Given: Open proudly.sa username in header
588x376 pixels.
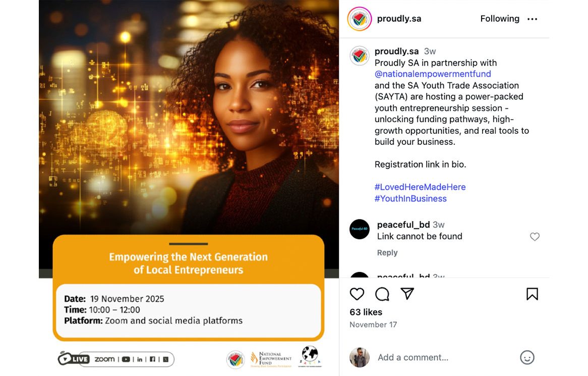Looking at the screenshot, I should tap(399, 19).
